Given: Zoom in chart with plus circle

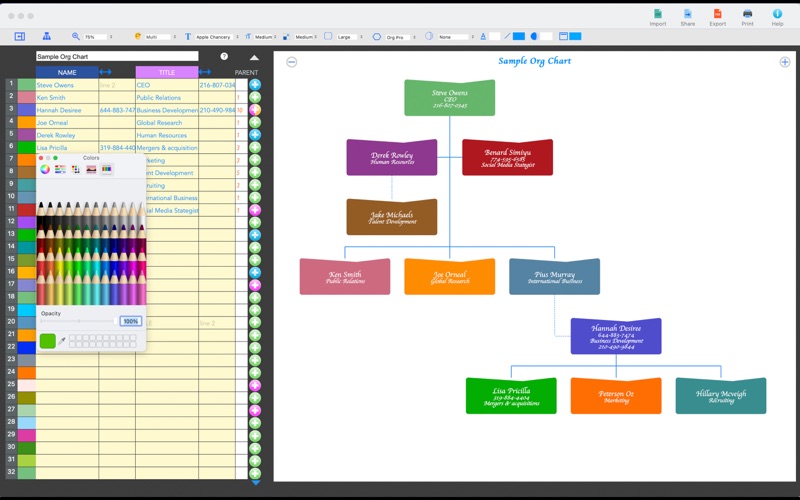Looking at the screenshot, I should [785, 62].
